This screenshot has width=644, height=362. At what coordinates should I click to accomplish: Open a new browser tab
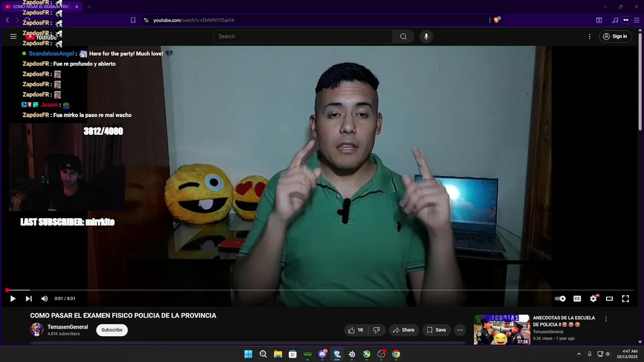(89, 7)
